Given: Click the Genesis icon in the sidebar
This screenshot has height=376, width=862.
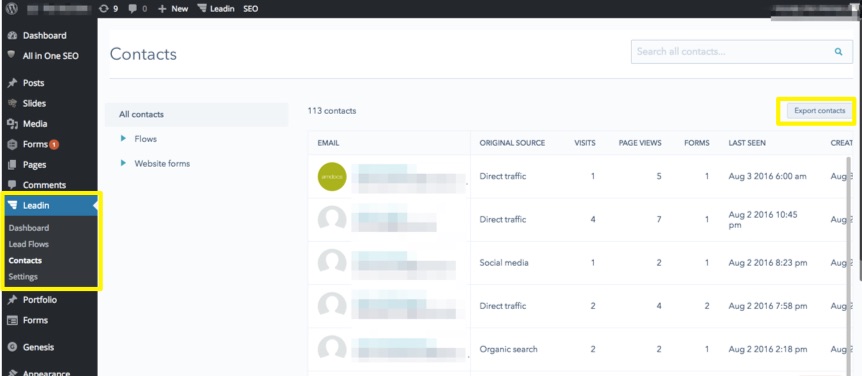Looking at the screenshot, I should (12, 347).
